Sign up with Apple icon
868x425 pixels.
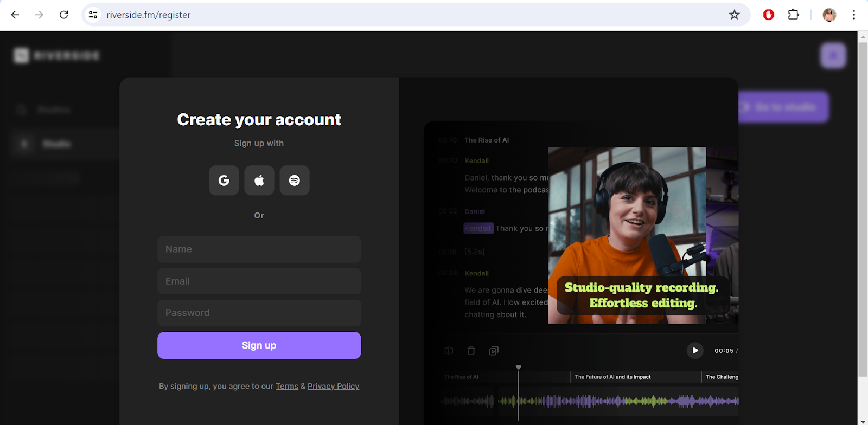coord(259,181)
